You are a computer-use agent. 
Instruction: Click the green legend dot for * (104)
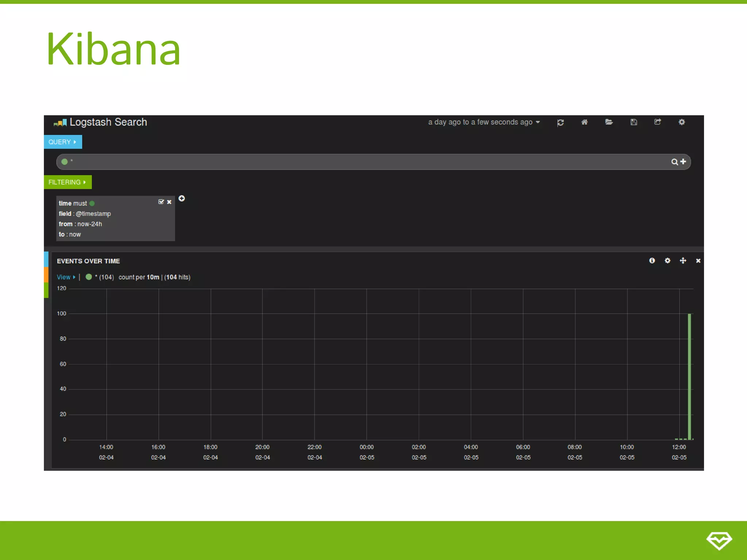[89, 277]
